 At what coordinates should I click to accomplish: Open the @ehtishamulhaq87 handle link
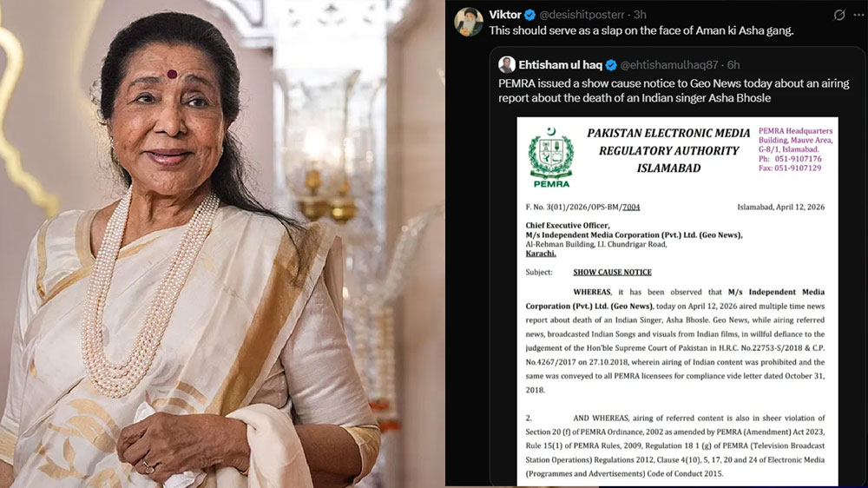[669, 65]
